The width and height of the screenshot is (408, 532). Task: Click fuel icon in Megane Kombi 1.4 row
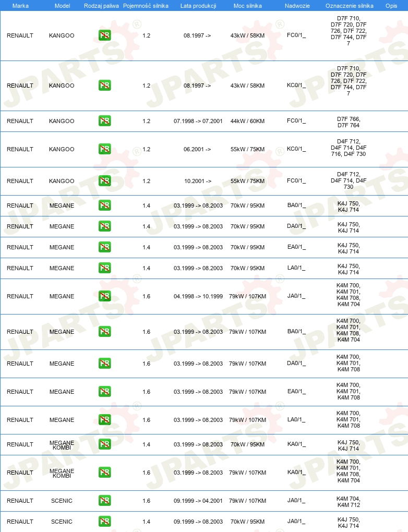[x=104, y=444]
